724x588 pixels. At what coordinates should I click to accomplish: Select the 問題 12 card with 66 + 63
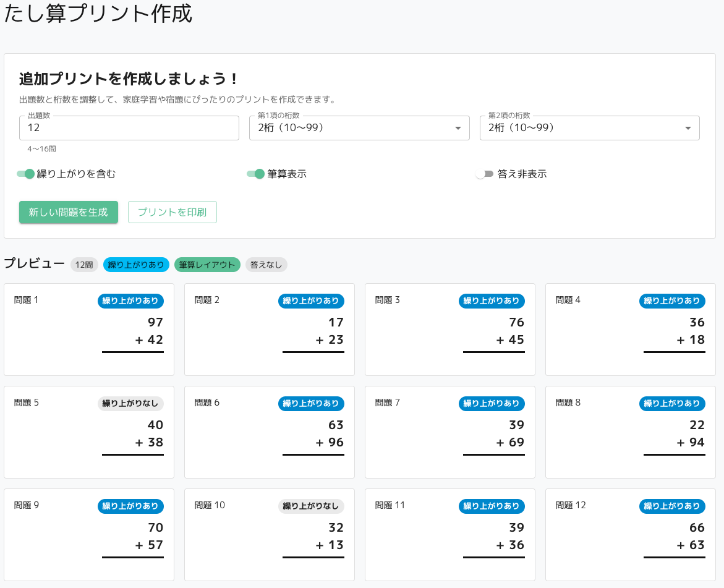[631, 535]
